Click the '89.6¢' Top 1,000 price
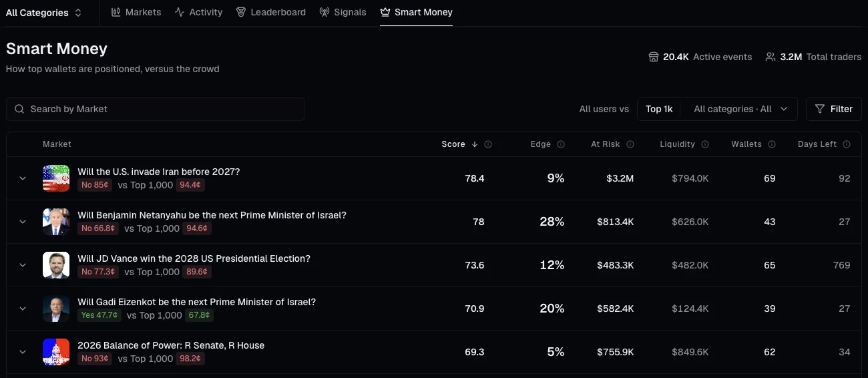The height and width of the screenshot is (378, 868). point(197,272)
